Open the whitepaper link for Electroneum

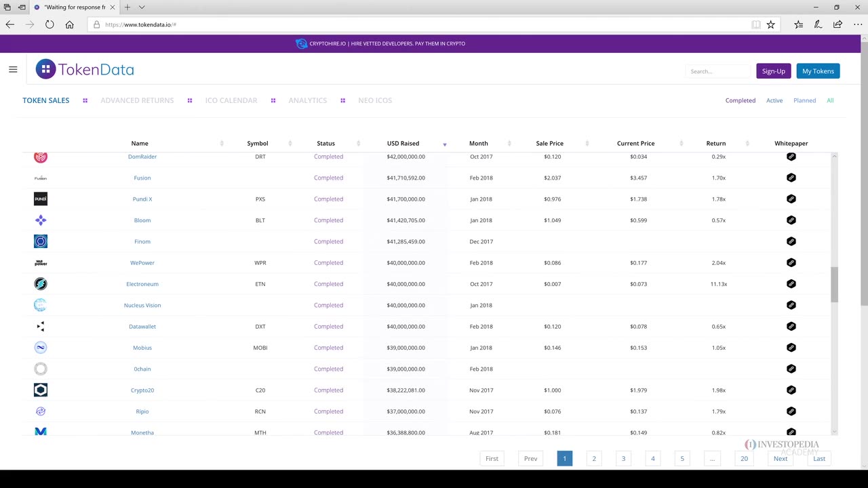point(791,284)
